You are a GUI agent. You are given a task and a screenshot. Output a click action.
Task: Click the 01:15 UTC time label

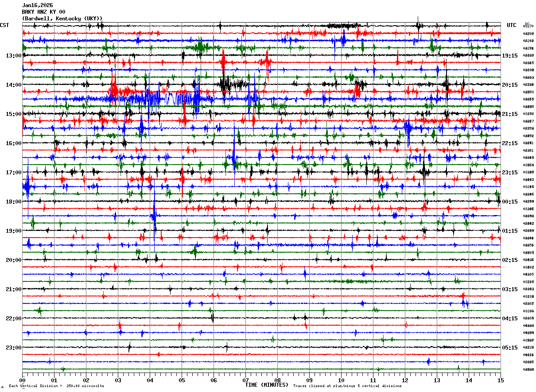click(510, 231)
